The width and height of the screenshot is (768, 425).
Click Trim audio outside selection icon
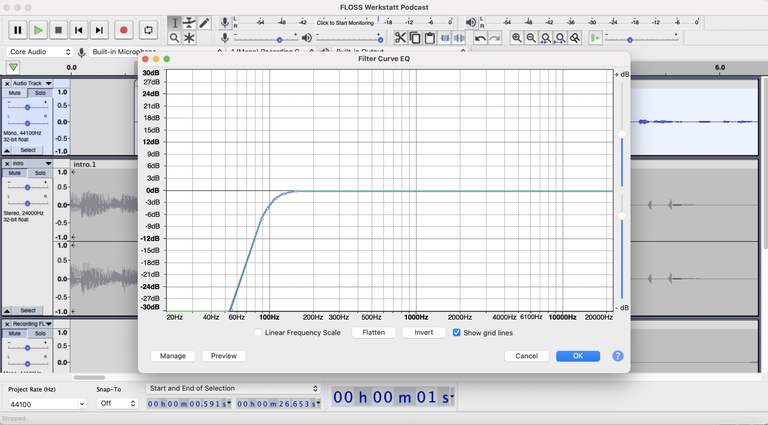pos(445,38)
